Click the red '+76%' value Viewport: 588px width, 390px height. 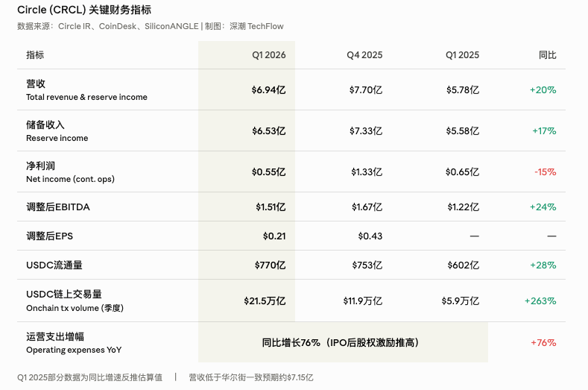pos(543,343)
